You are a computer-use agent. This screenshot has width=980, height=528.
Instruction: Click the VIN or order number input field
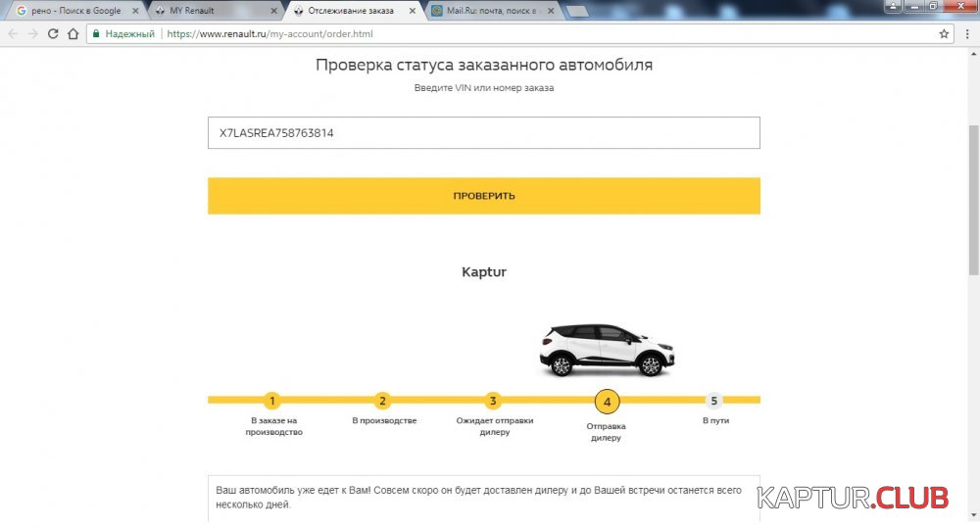tap(483, 133)
